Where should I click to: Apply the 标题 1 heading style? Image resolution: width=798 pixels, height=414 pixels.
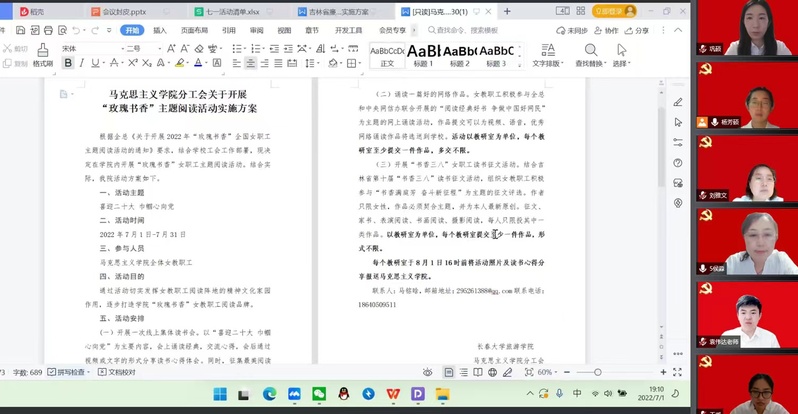(x=423, y=55)
